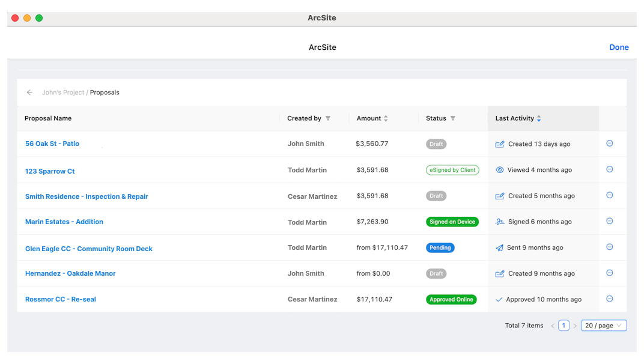Click the Proposal Name column header

[48, 118]
